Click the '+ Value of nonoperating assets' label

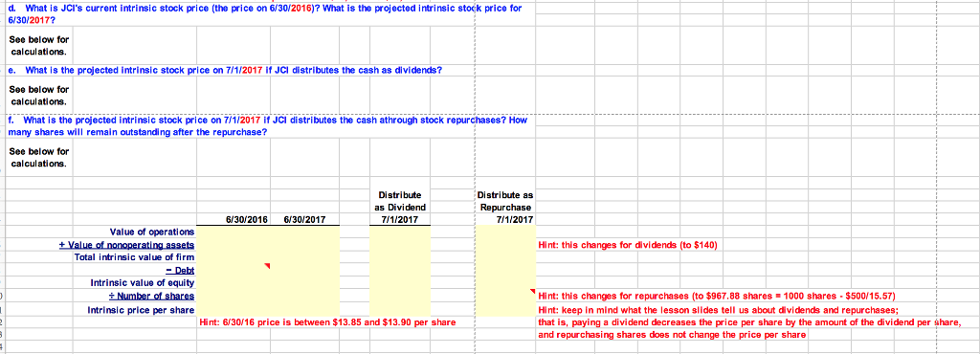(126, 245)
